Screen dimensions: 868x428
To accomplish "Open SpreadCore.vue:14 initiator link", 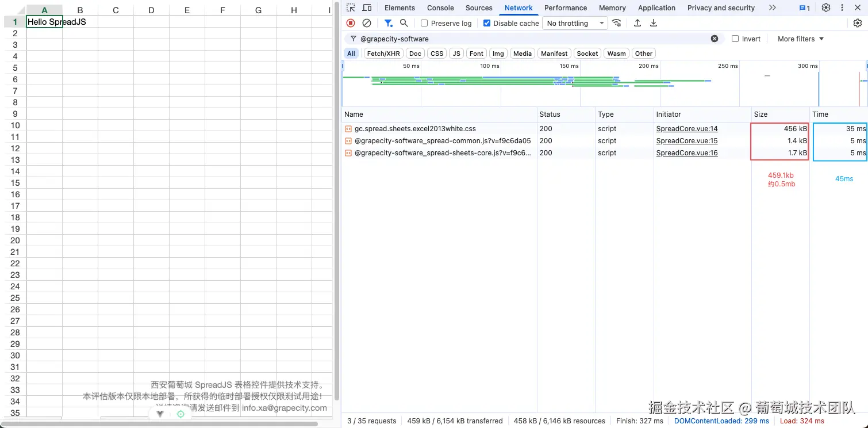I will click(x=687, y=129).
